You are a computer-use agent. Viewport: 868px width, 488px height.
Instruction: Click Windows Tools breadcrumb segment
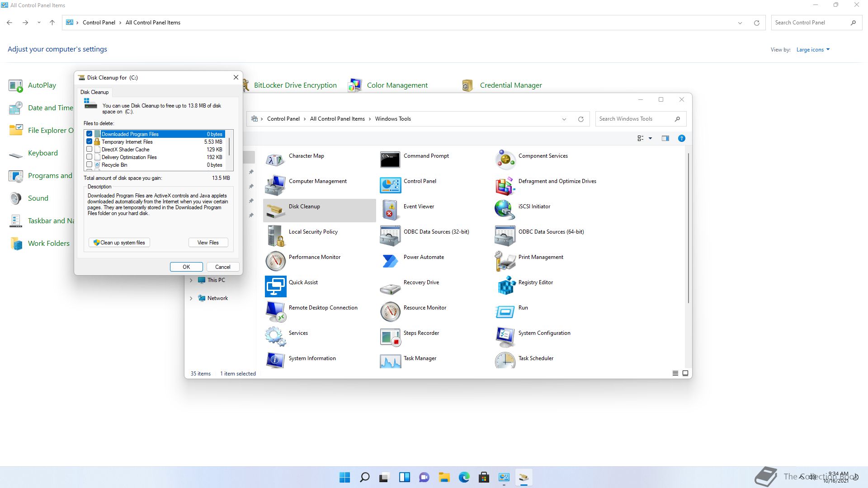coord(393,119)
